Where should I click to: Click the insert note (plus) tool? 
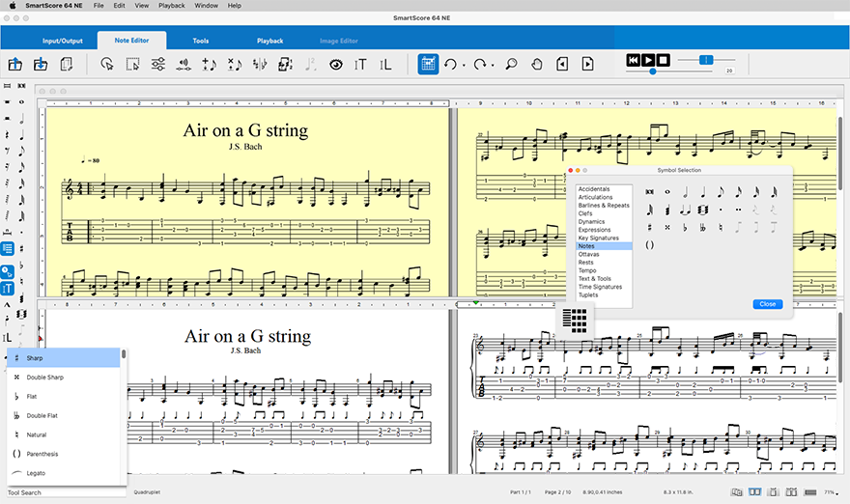209,65
